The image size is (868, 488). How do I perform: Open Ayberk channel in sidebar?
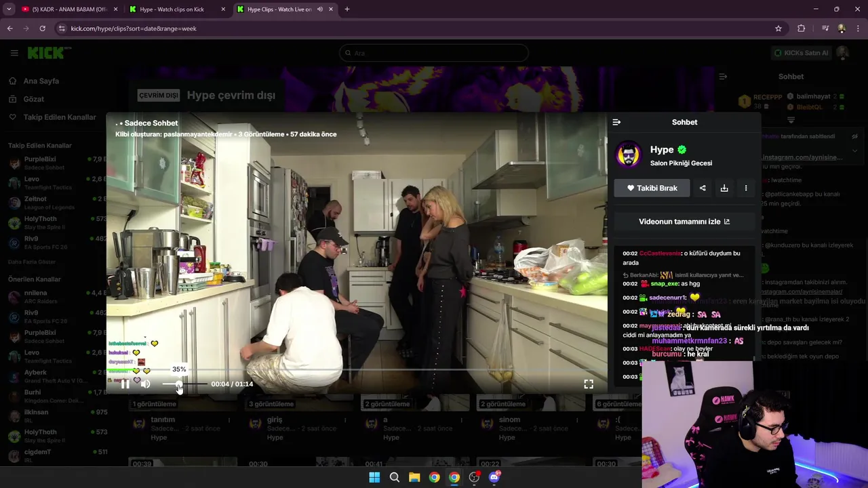(x=57, y=376)
